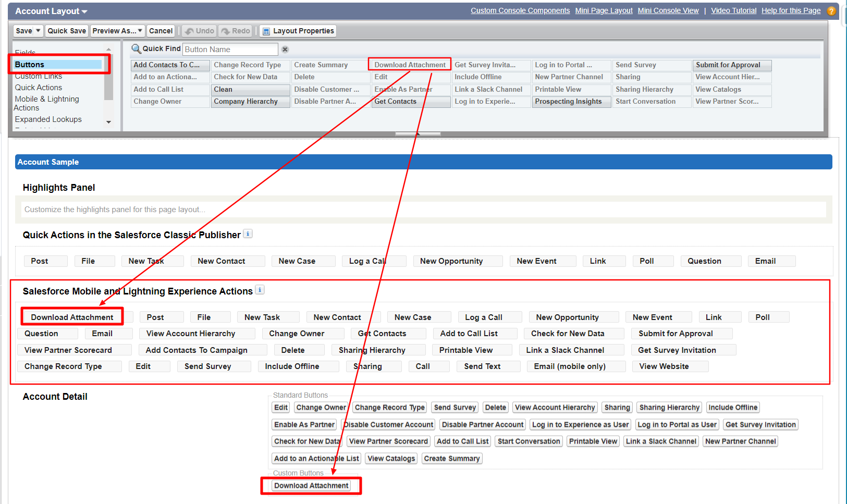
Task: Select Prospecting Insights palette item
Action: [571, 102]
